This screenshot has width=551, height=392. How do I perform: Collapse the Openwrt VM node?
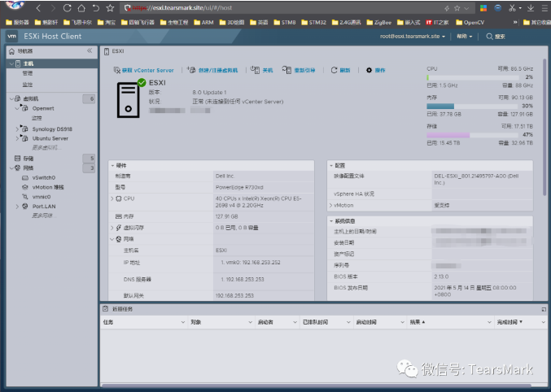16,108
